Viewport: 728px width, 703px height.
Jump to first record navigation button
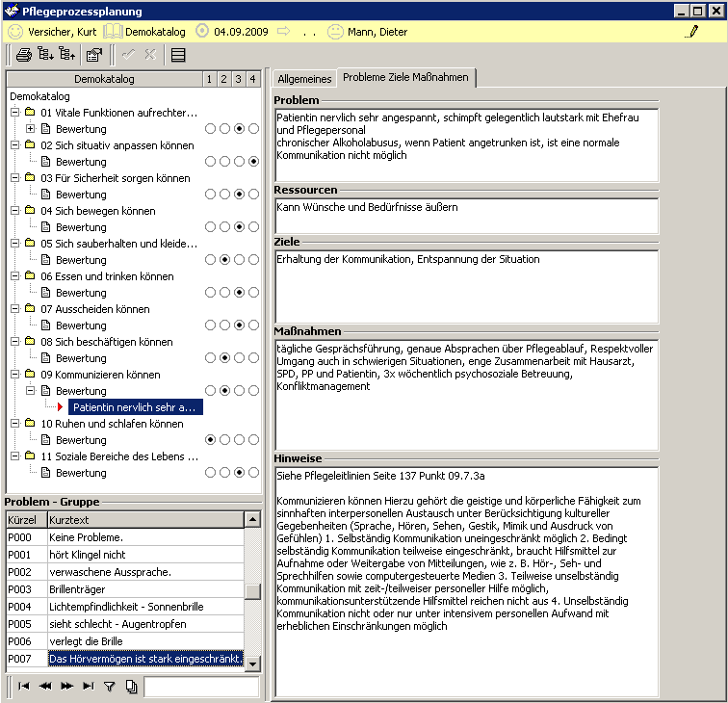coord(23,687)
